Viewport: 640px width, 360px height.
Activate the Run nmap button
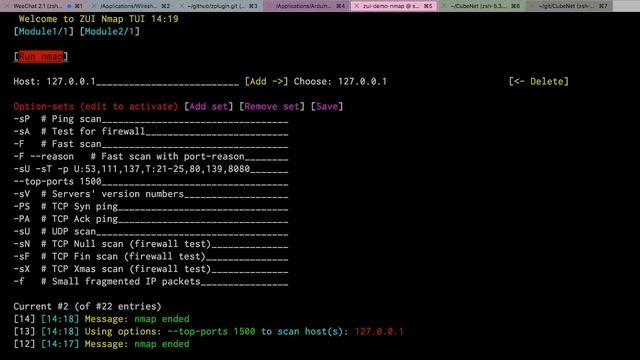41,56
